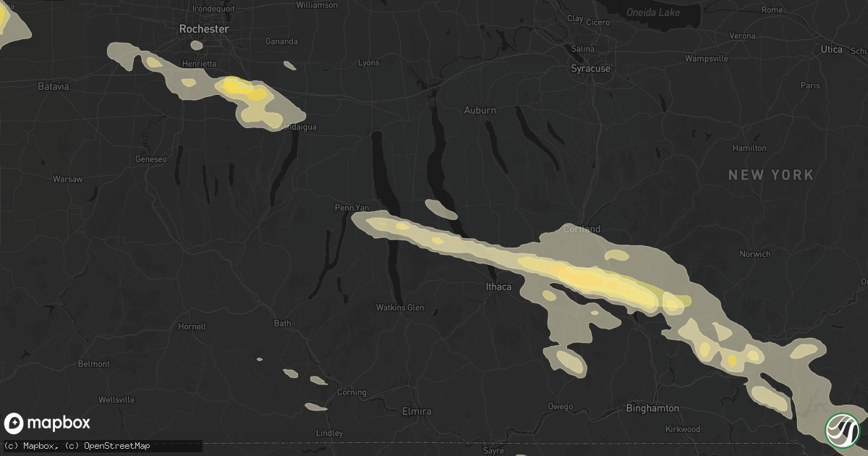Click the Irondequoit label
868x456 pixels.
(214, 8)
